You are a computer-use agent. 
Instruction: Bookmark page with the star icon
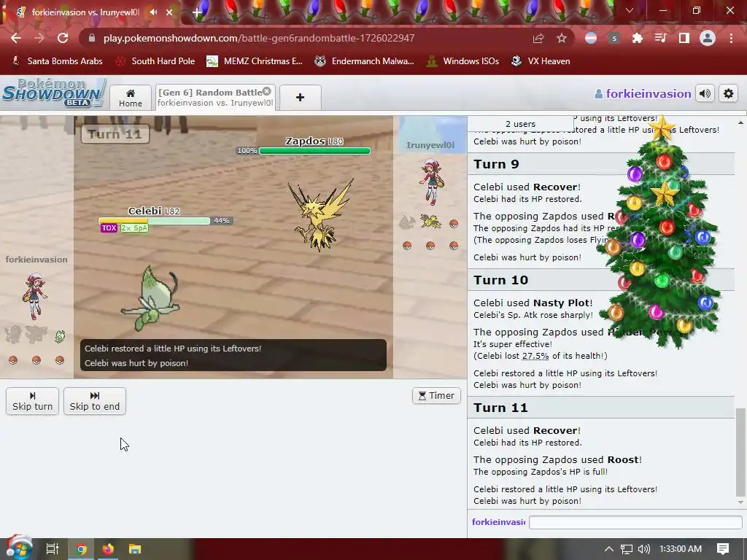[x=562, y=38]
